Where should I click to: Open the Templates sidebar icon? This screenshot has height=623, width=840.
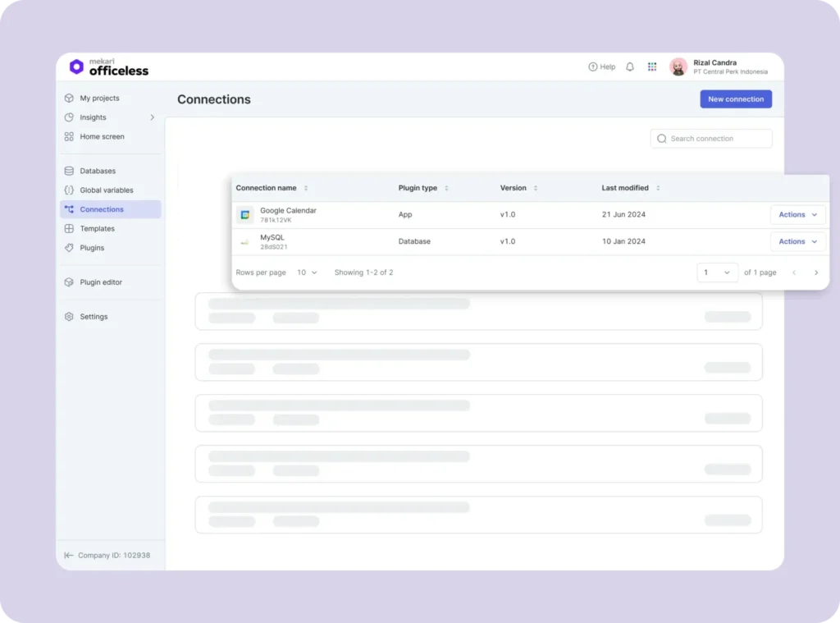(69, 228)
